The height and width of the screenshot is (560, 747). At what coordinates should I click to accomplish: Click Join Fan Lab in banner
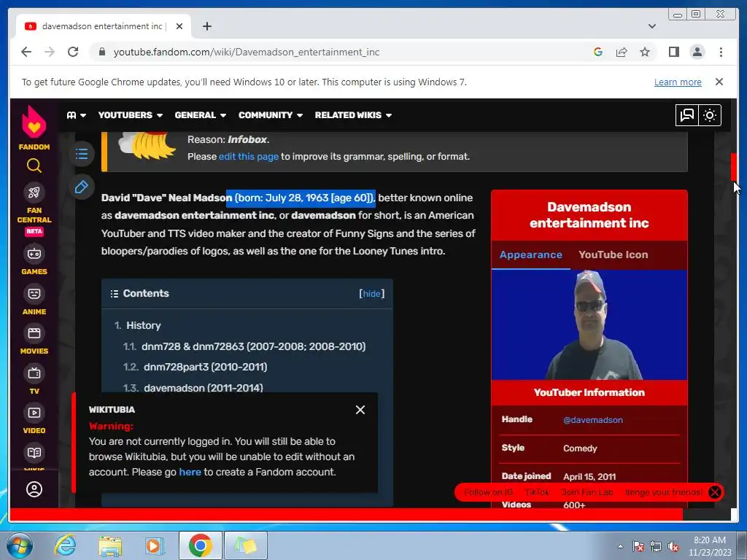(x=587, y=492)
